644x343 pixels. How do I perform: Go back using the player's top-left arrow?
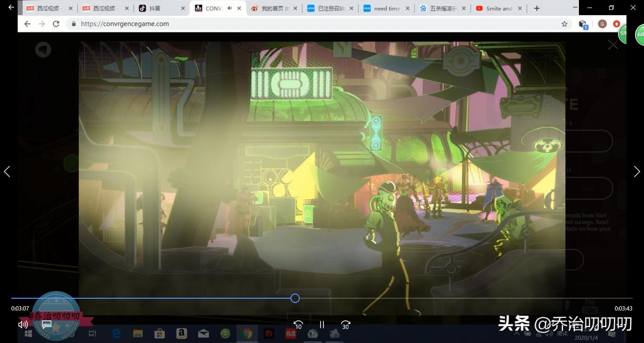click(11, 8)
